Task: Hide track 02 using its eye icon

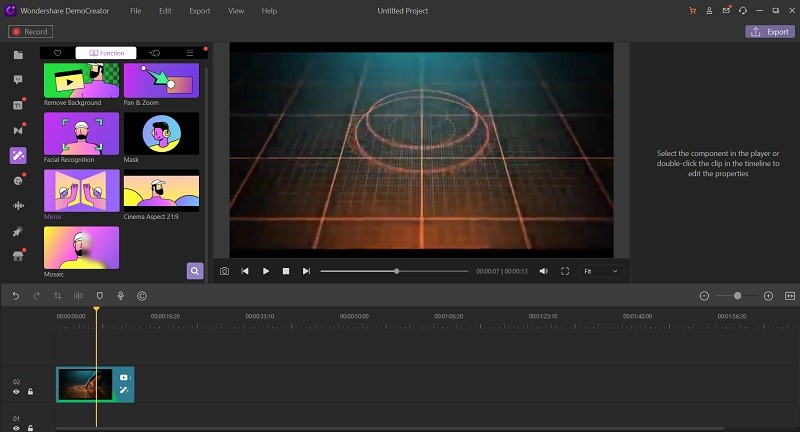Action: pyautogui.click(x=16, y=392)
